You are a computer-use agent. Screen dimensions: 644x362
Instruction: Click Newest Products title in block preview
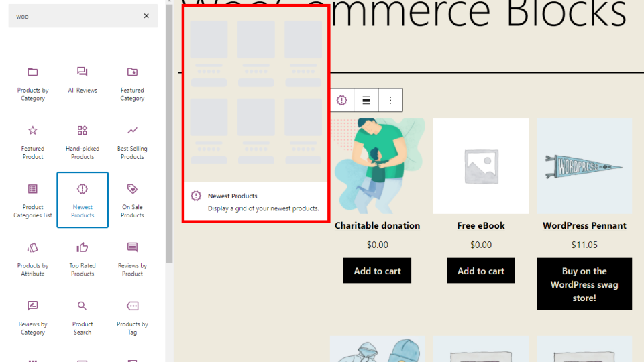pos(233,196)
